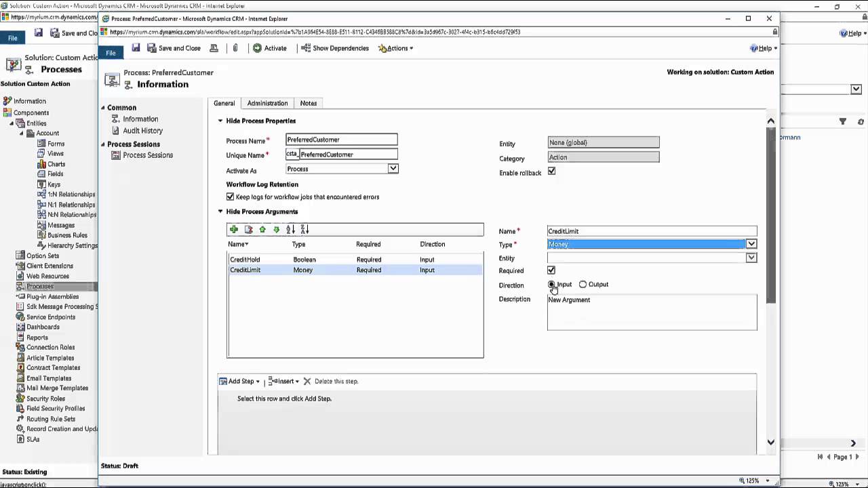The width and height of the screenshot is (868, 488).
Task: Click the argument Name field containing CreditLimit
Action: (x=652, y=231)
